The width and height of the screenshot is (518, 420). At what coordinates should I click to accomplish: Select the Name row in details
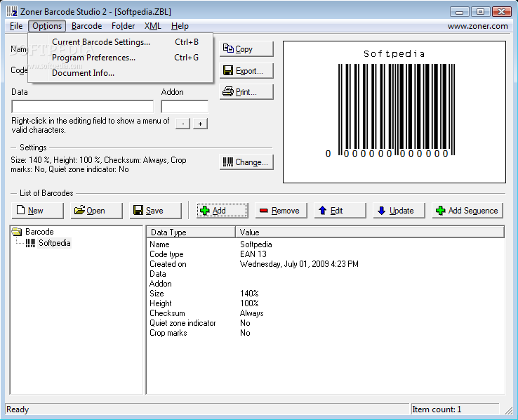tap(326, 244)
